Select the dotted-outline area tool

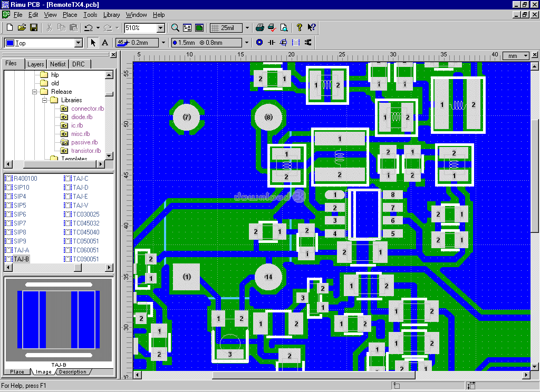pos(295,42)
